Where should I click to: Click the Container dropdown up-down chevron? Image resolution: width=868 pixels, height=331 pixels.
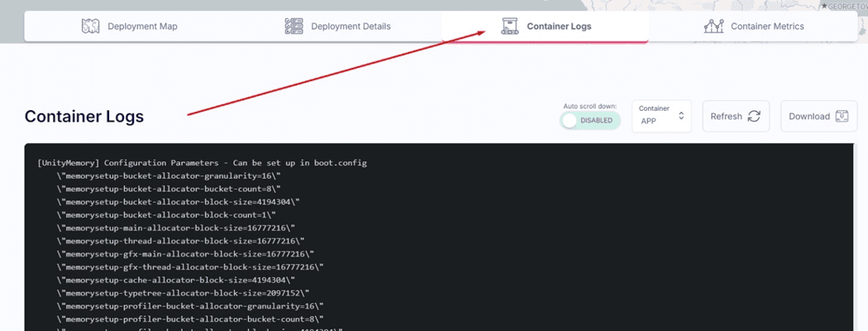(x=681, y=116)
